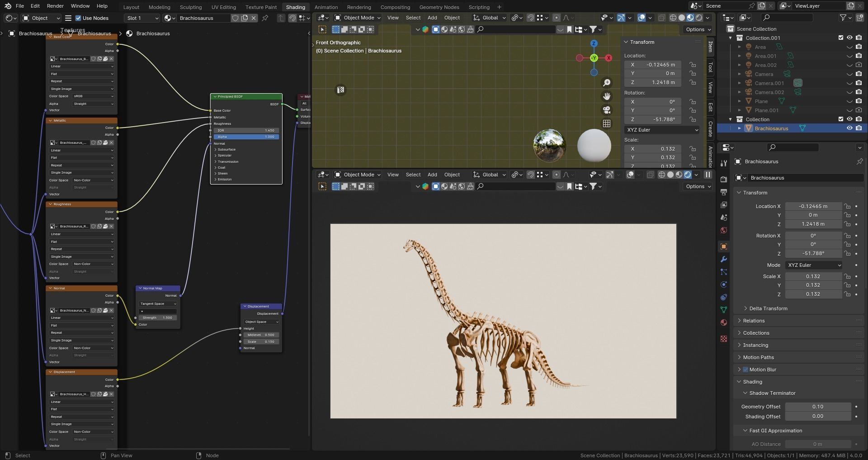Expand the Delta Transform section
Image resolution: width=868 pixels, height=460 pixels.
768,308
